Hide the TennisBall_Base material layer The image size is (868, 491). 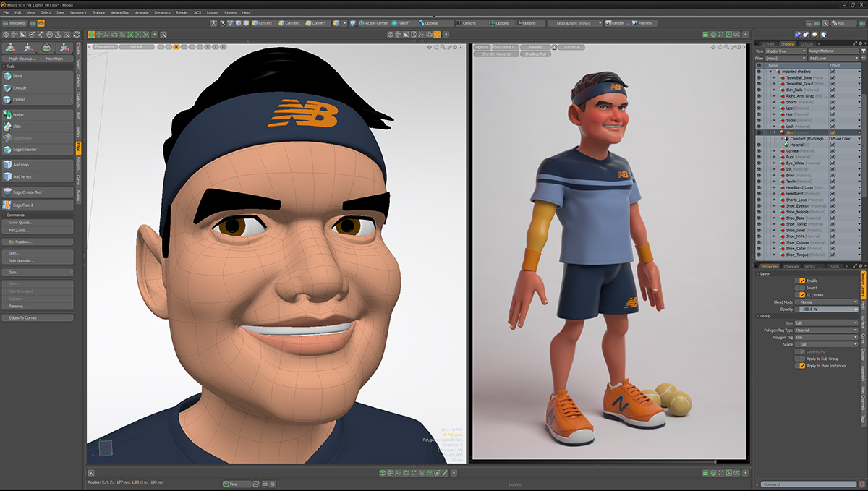(x=759, y=77)
